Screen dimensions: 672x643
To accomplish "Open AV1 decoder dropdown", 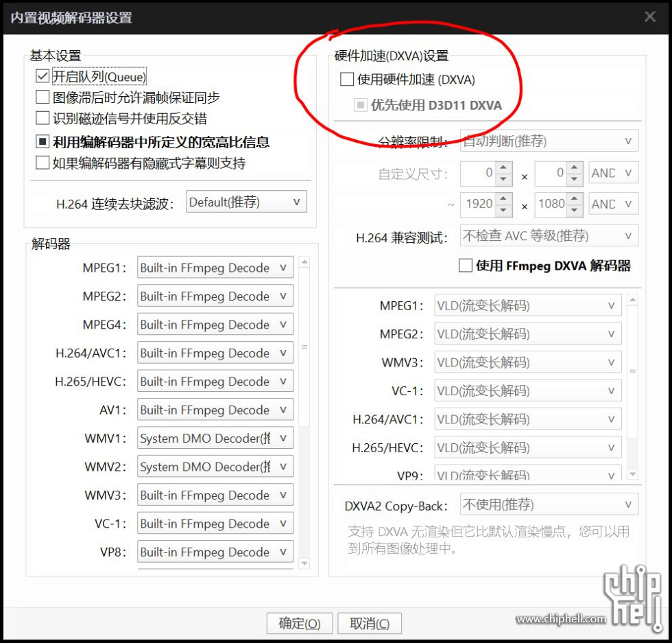I will (x=215, y=410).
